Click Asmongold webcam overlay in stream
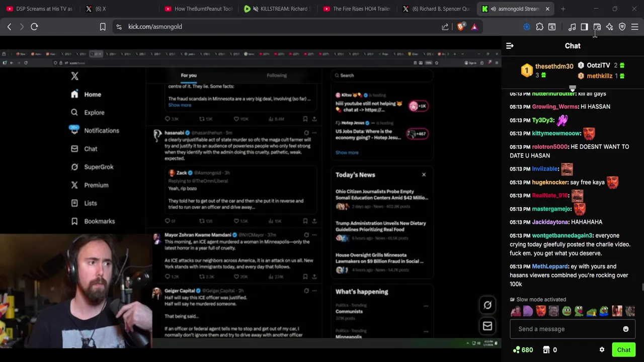This screenshot has width=644, height=362. [75, 291]
